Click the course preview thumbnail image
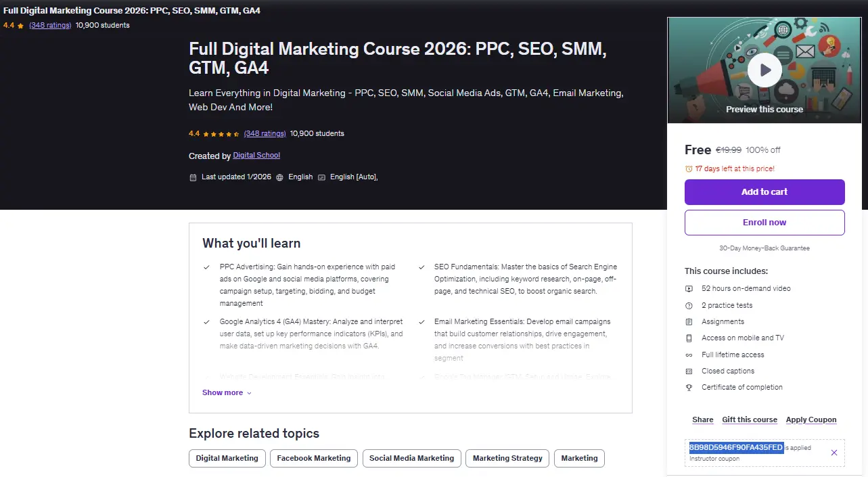 point(764,70)
